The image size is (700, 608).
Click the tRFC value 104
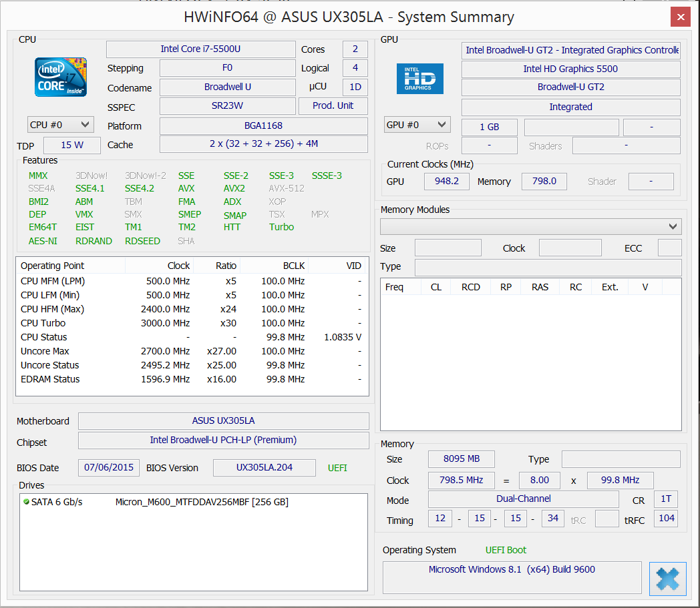pyautogui.click(x=666, y=519)
